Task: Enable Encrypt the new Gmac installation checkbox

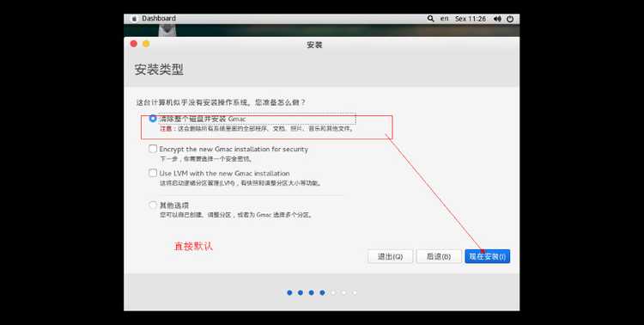Action: (x=153, y=149)
